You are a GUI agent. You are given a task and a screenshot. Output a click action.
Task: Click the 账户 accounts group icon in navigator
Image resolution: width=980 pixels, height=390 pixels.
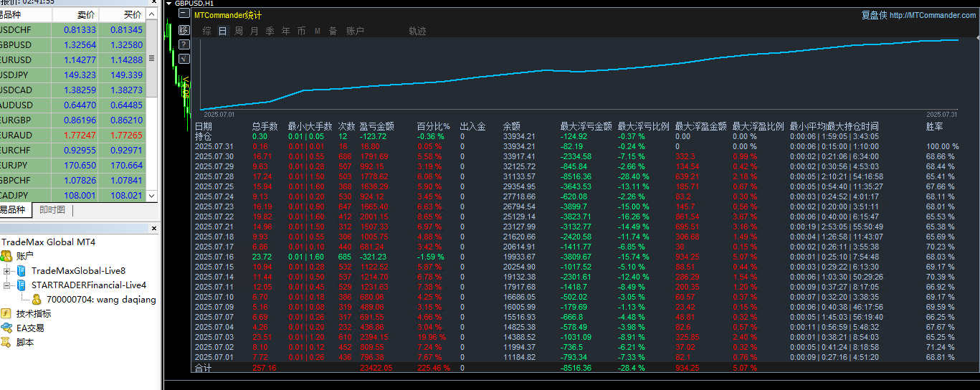pyautogui.click(x=6, y=256)
